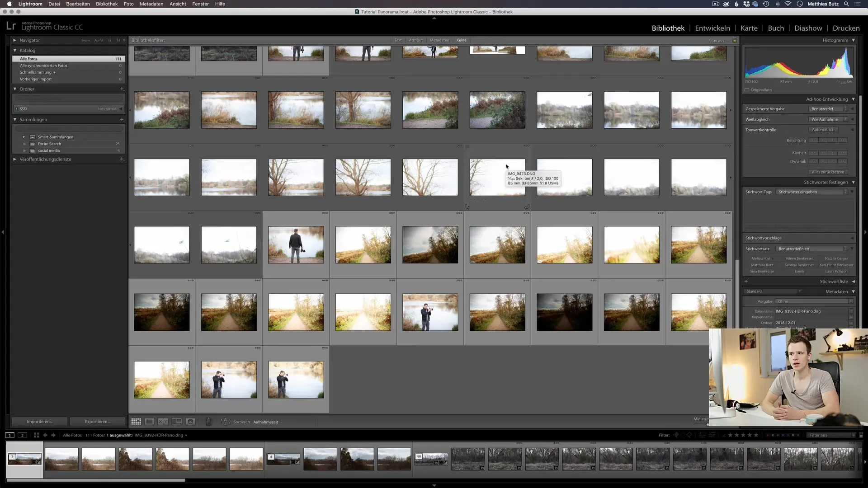
Task: Open second window display button 2
Action: pos(22,435)
